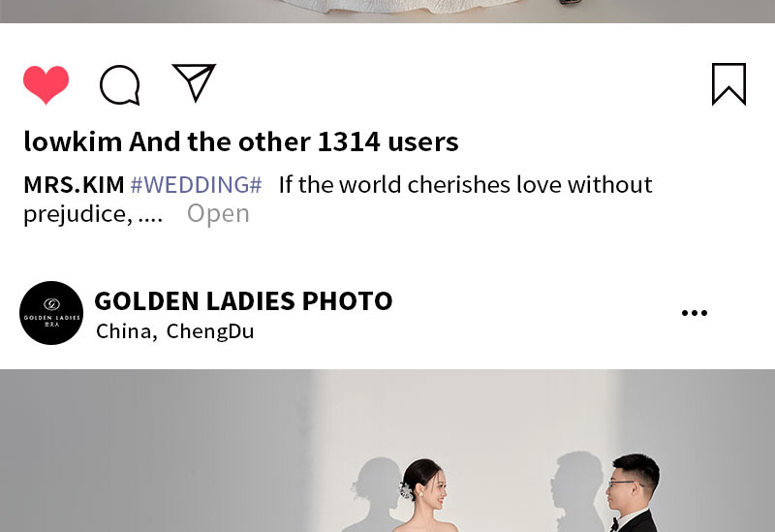Click the truncated word prejudice
This screenshot has width=775, height=532.
pos(77,214)
